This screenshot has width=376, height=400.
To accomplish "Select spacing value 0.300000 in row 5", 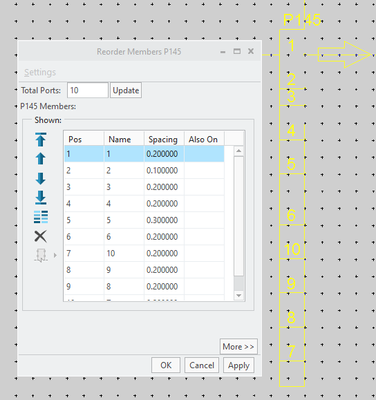I will 162,220.
